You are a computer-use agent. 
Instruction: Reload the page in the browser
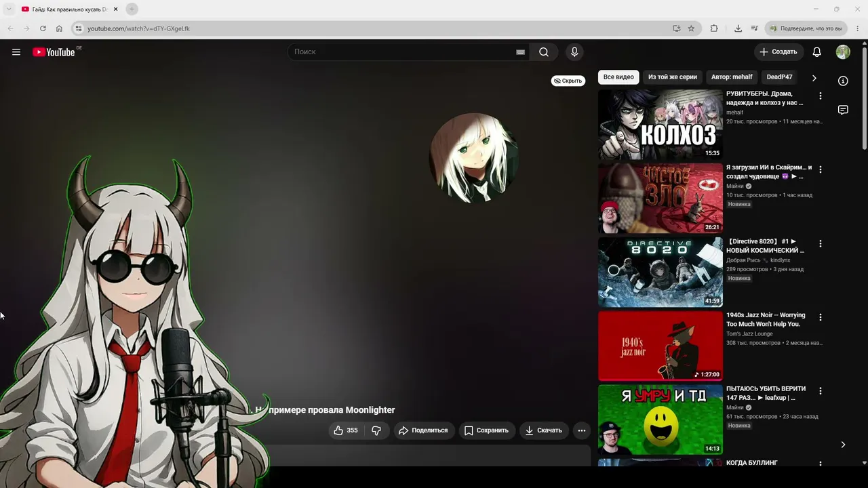pos(43,28)
